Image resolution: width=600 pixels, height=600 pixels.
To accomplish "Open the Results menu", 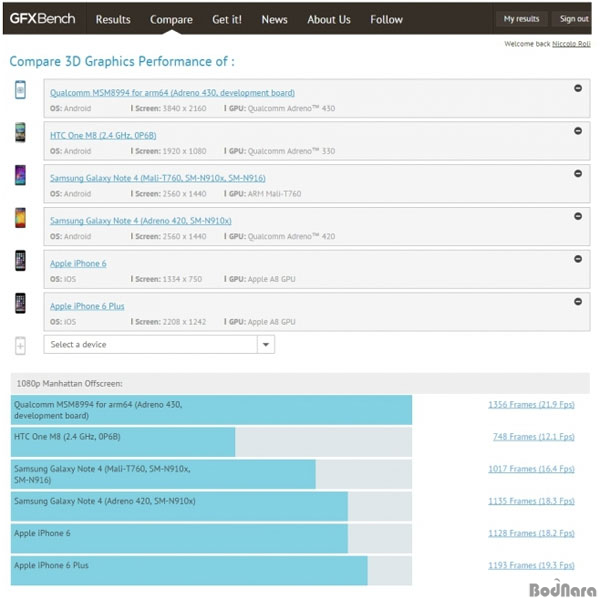I will pos(113,20).
